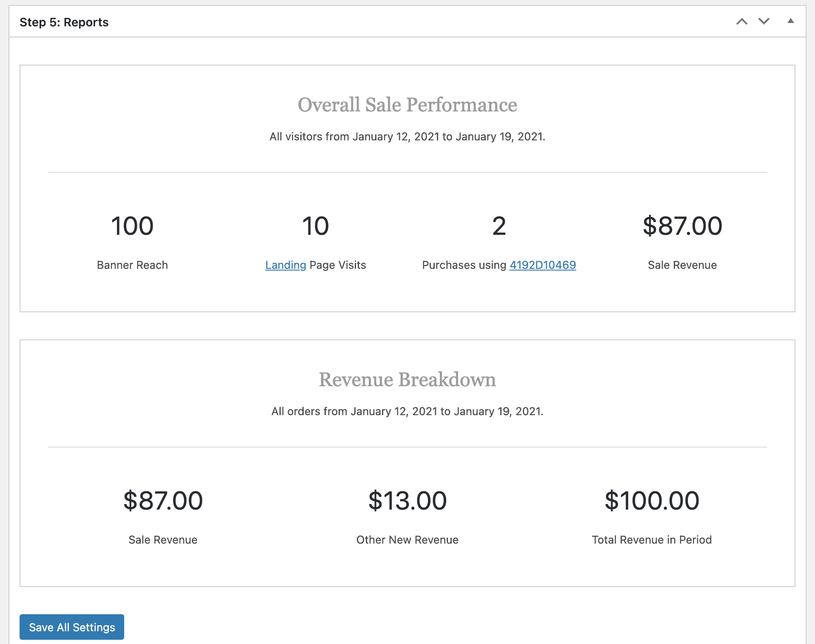Click the Landing Page Visits value 10
The width and height of the screenshot is (815, 644).
(x=316, y=226)
